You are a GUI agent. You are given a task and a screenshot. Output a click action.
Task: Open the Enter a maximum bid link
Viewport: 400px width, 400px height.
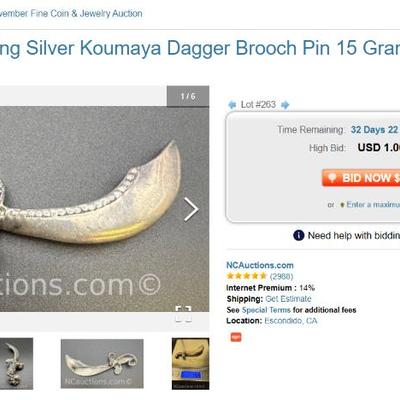tap(373, 204)
